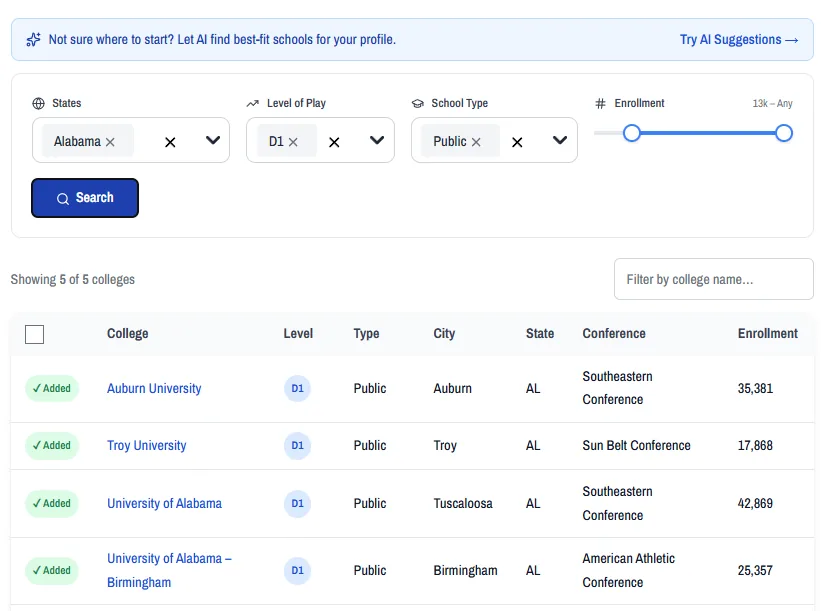This screenshot has height=611, width=821.
Task: Sort by Enrollment column header
Action: pos(768,334)
